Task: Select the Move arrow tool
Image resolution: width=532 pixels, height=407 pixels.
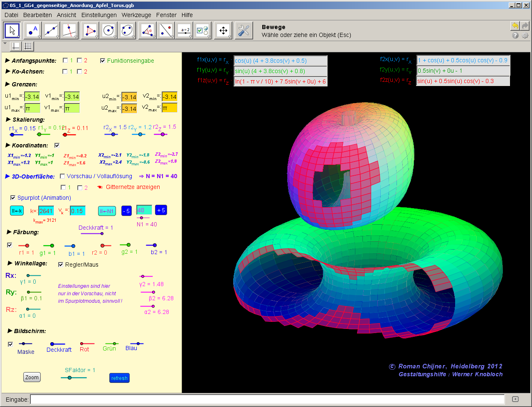Action: 12,31
